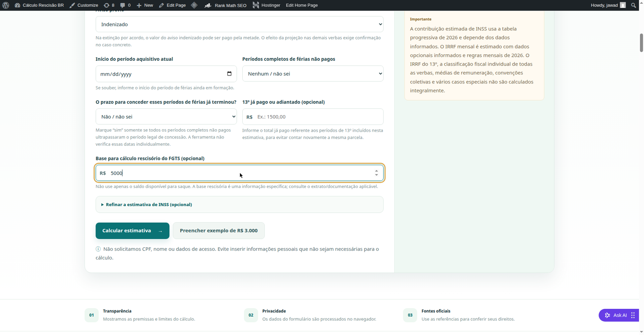Click the admin bar search icon
644x335 pixels.
(x=634, y=5)
